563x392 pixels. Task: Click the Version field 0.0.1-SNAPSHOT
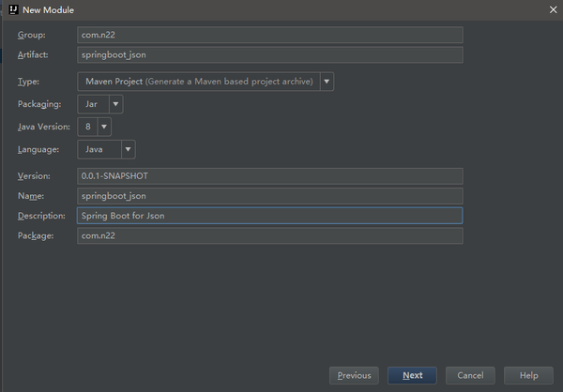[x=269, y=175]
